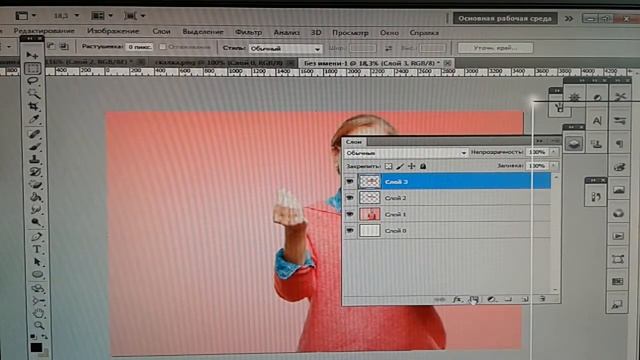This screenshot has width=640, height=360.
Task: Switch to Без имени-1 document tab
Action: 372,63
